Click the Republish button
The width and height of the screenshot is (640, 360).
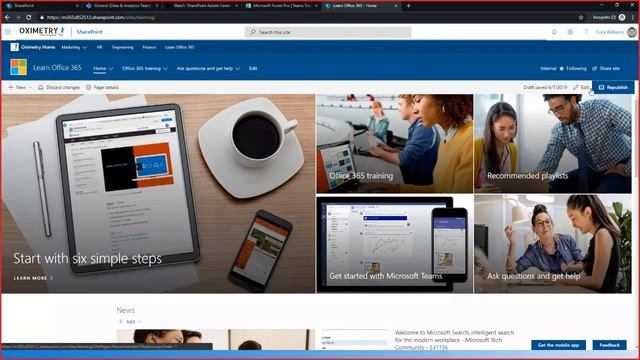[613, 87]
